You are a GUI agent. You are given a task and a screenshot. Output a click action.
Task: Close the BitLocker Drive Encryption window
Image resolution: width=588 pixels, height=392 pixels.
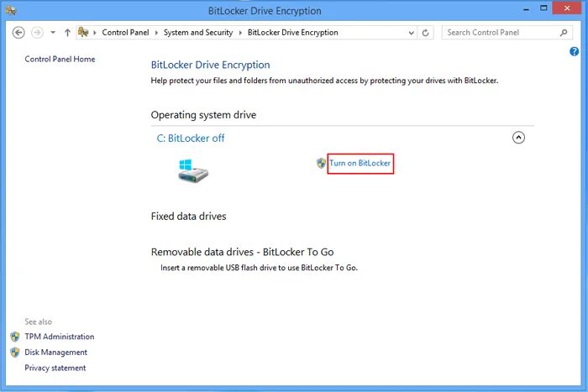567,8
